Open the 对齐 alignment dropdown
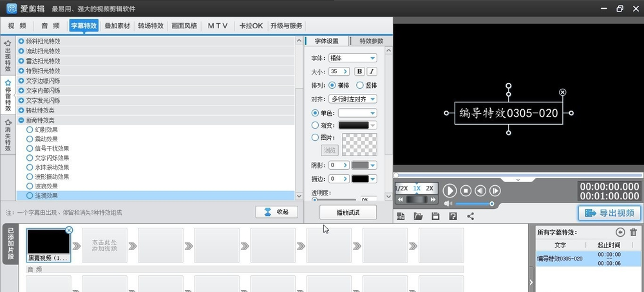Image resolution: width=644 pixels, height=292 pixels. pyautogui.click(x=352, y=99)
